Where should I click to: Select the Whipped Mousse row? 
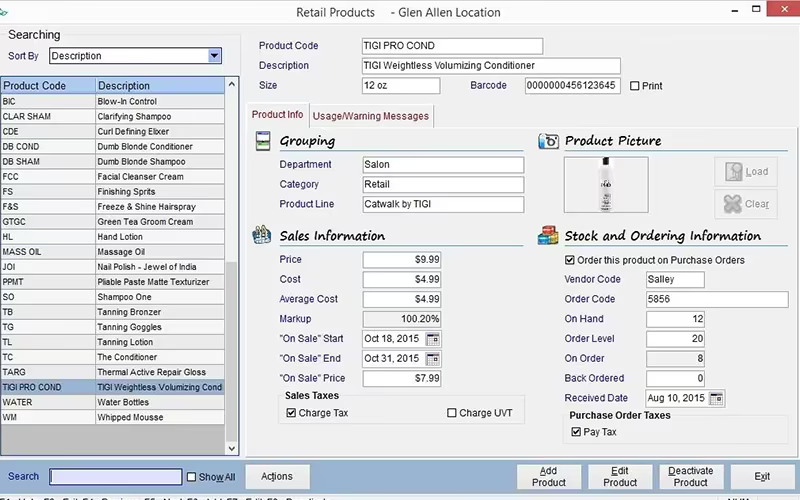112,417
